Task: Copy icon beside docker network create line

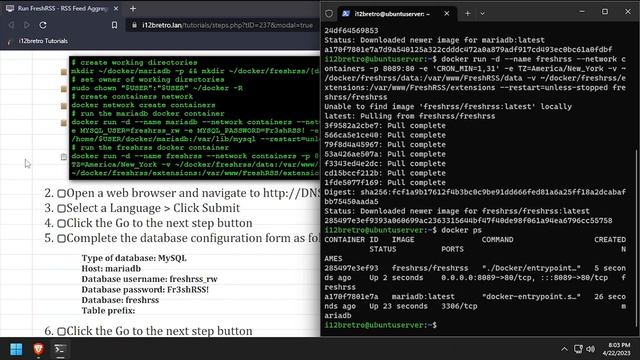Action: pos(64,106)
